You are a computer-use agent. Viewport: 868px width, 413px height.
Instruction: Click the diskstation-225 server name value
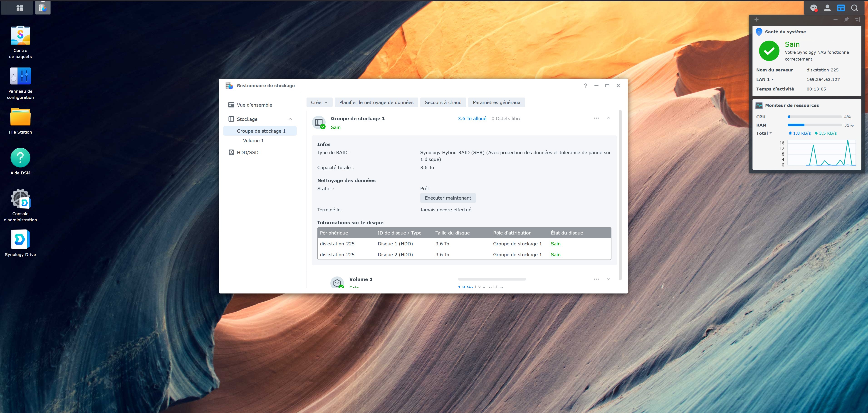pyautogui.click(x=822, y=70)
